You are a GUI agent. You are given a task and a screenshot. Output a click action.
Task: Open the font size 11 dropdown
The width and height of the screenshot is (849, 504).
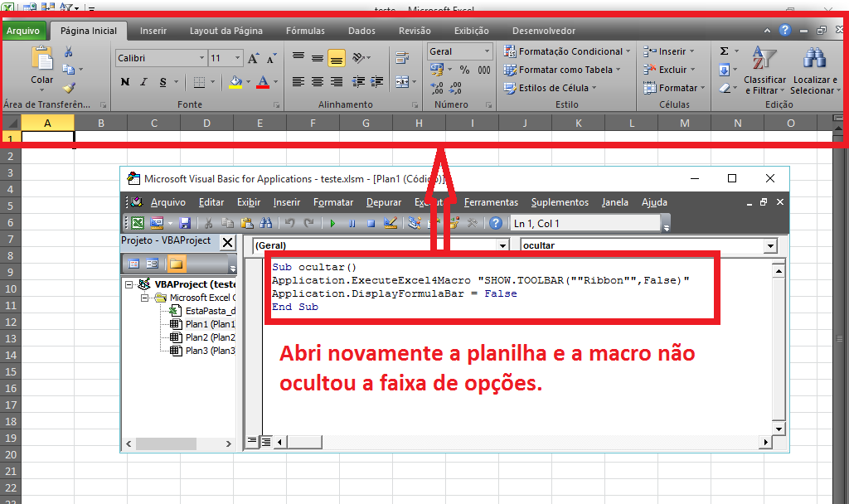[x=237, y=58]
